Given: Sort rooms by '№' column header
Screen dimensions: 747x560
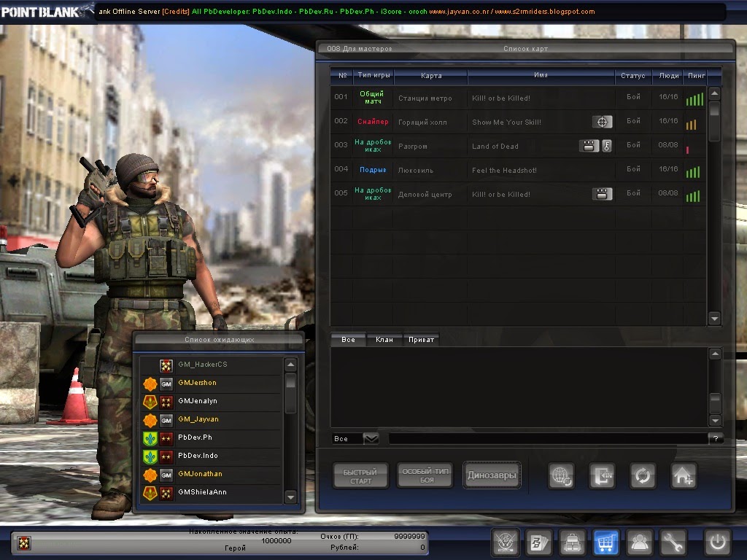Looking at the screenshot, I should tap(343, 75).
